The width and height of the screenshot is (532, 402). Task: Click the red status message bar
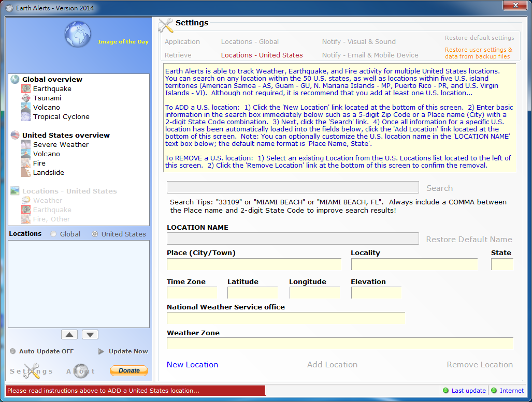[135, 391]
